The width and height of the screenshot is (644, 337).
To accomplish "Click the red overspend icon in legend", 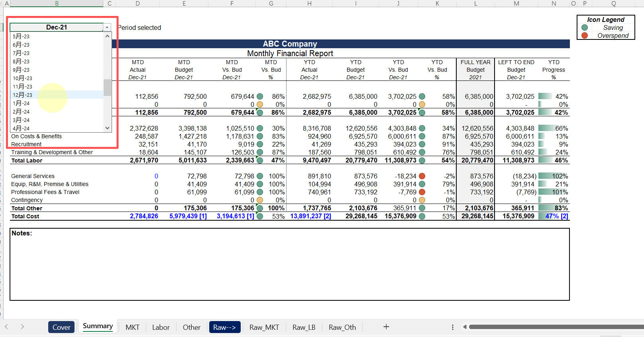I will [x=585, y=35].
